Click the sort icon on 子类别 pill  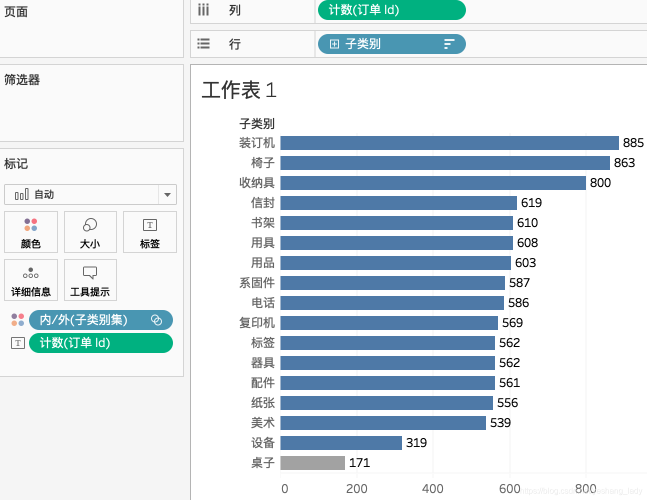pyautogui.click(x=449, y=44)
